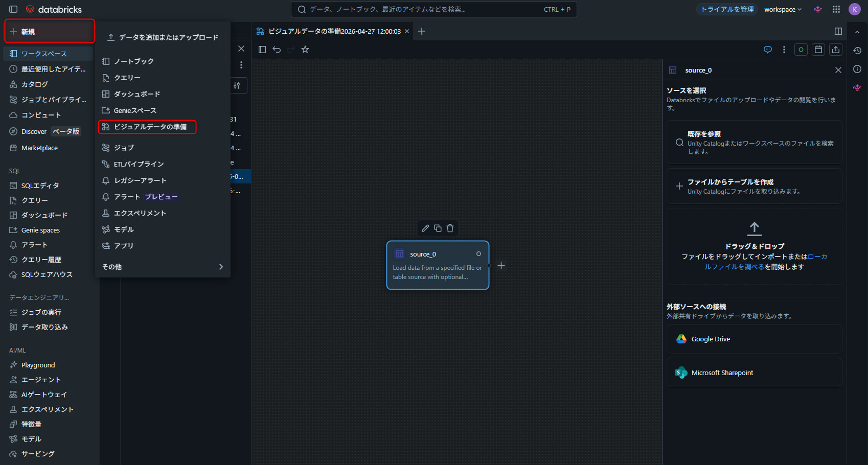Click the search bar at the top
This screenshot has height=465, width=868.
pyautogui.click(x=433, y=9)
